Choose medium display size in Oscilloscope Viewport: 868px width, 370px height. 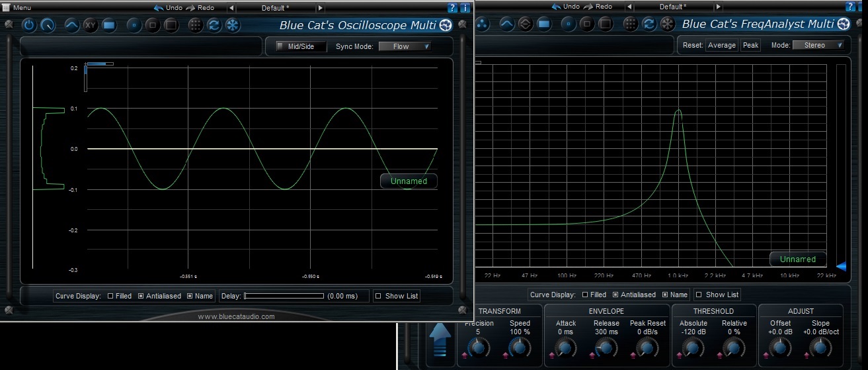152,25
